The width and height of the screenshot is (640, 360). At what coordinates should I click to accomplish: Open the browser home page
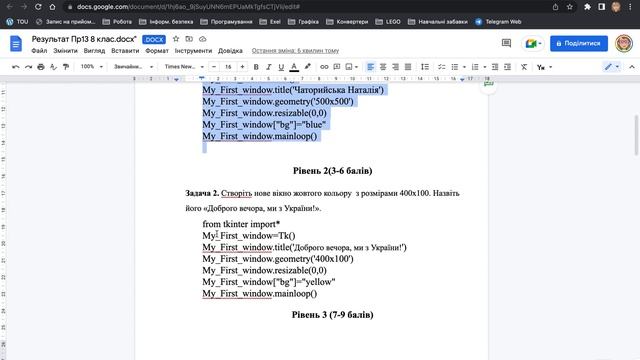pos(52,7)
